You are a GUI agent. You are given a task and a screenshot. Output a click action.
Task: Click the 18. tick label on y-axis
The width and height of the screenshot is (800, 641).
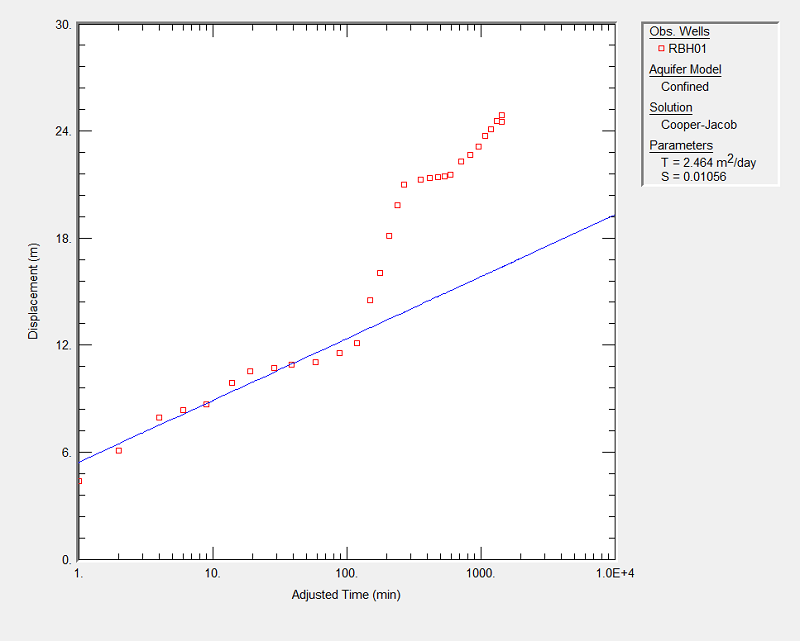pos(62,239)
